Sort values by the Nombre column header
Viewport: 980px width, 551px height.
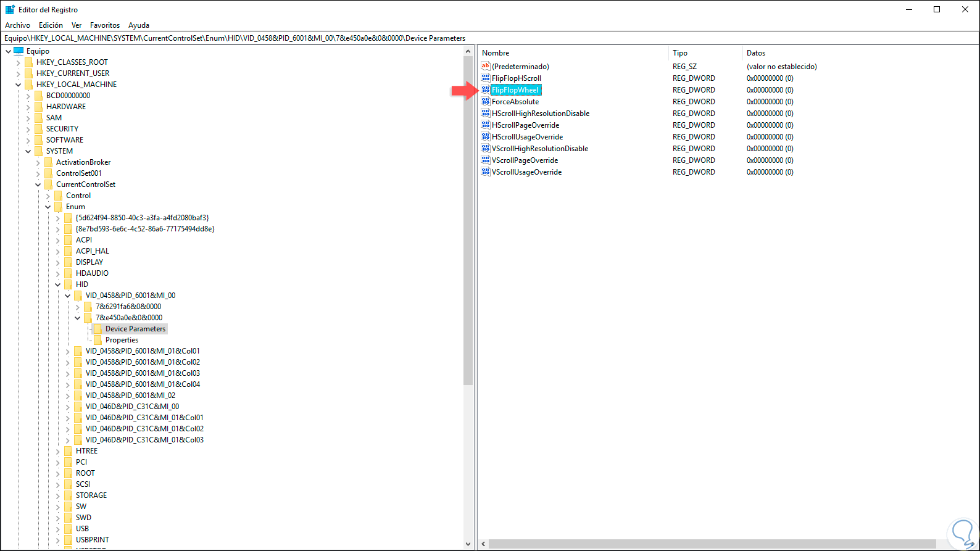coord(573,53)
